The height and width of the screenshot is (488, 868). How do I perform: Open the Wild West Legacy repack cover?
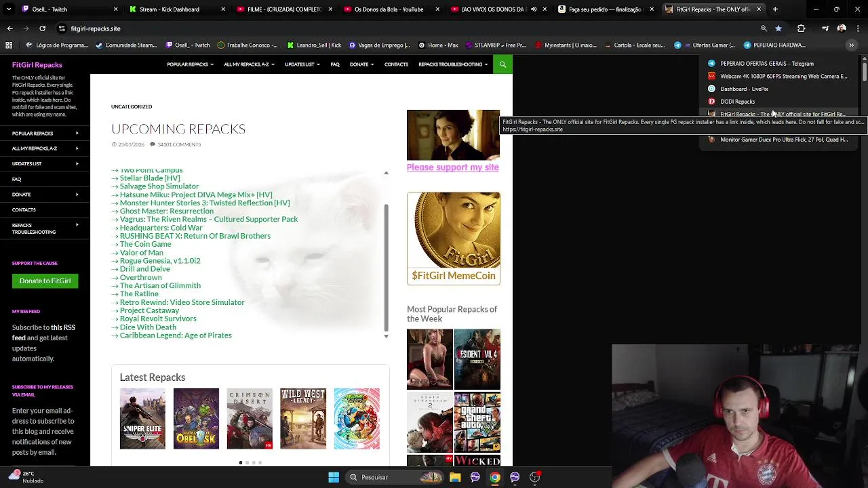(x=303, y=419)
